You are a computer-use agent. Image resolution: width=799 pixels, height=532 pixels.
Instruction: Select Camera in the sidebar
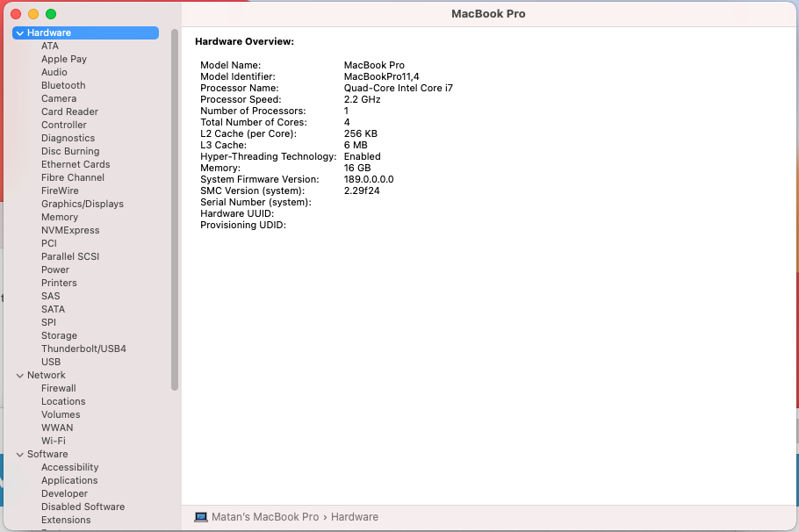[x=59, y=99]
